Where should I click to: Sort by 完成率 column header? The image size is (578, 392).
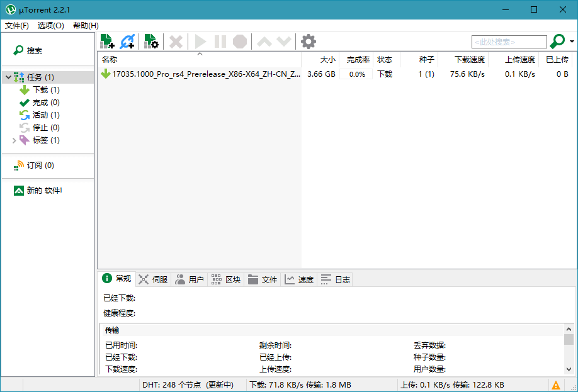pos(356,60)
